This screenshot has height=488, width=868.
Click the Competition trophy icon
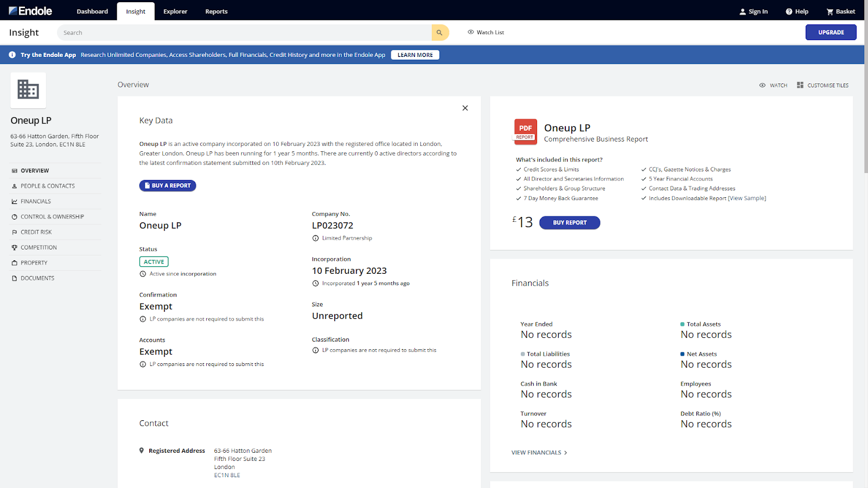15,248
